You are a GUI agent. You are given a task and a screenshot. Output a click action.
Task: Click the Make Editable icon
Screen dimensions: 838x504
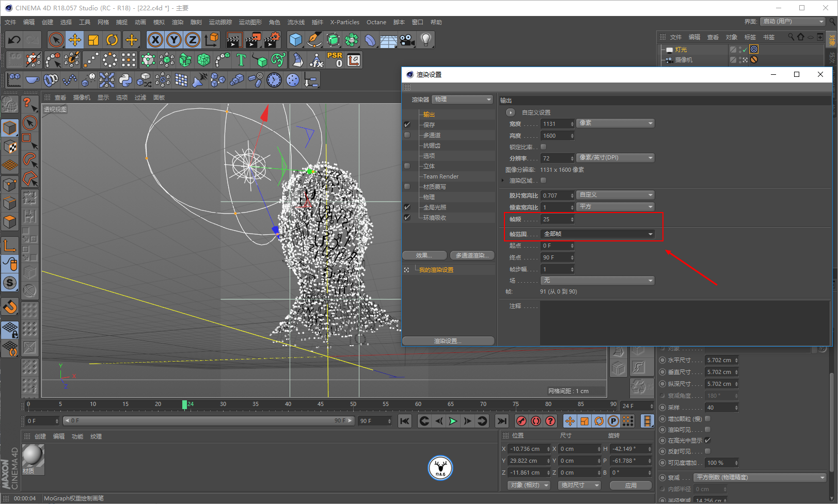(x=10, y=105)
